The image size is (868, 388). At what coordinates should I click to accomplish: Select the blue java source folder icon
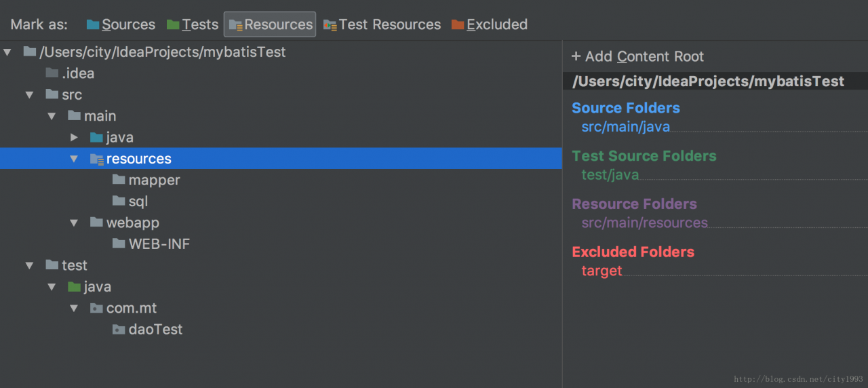pos(96,138)
